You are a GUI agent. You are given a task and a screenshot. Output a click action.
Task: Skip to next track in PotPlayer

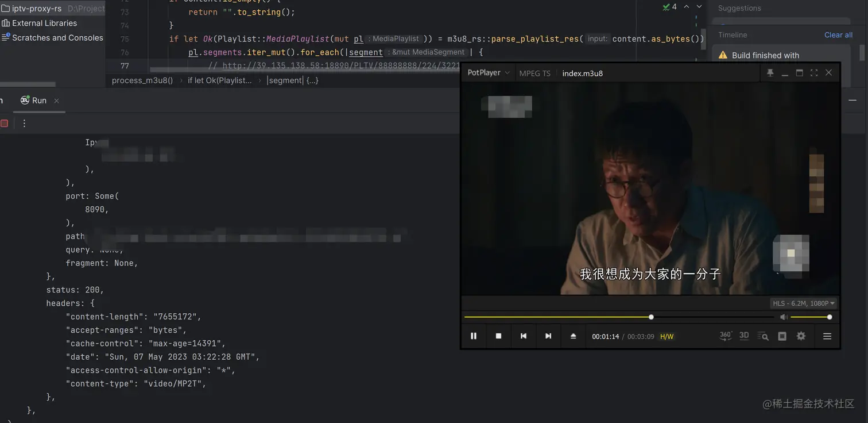coord(548,336)
